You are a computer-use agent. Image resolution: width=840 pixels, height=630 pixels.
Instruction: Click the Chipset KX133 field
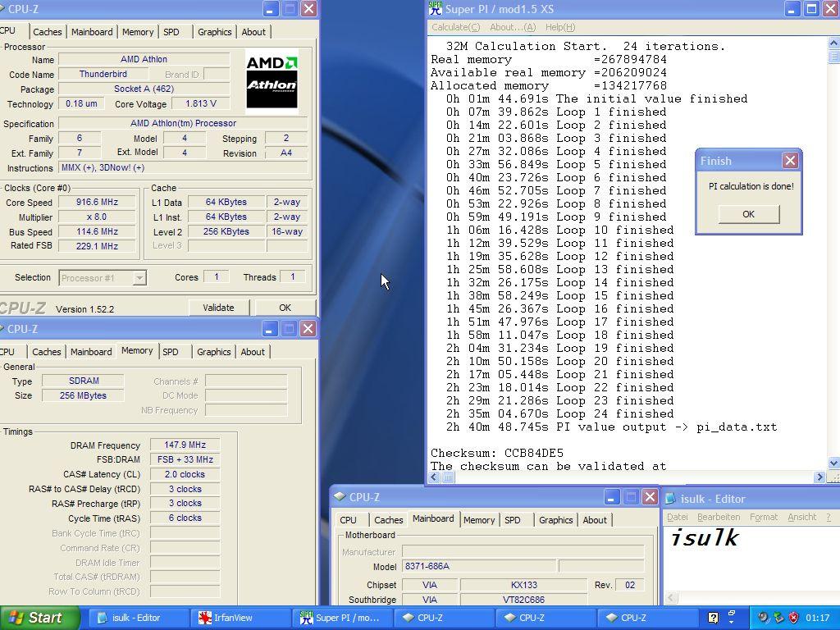point(523,585)
